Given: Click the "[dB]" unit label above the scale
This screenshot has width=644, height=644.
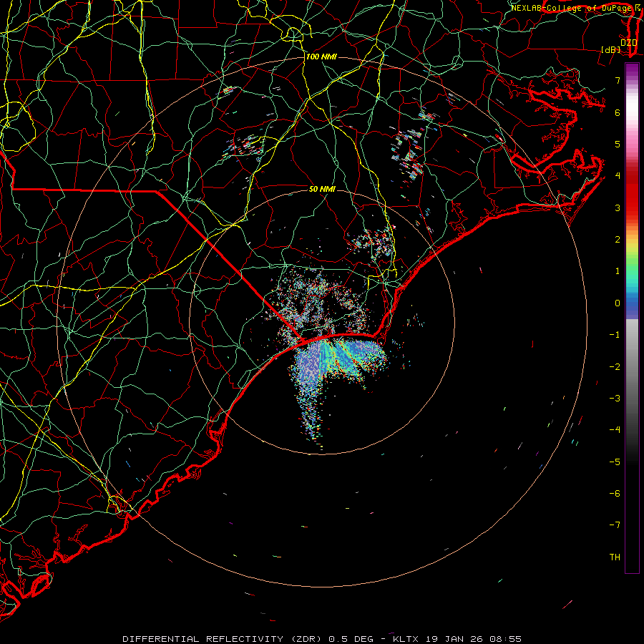Looking at the screenshot, I should tap(611, 49).
